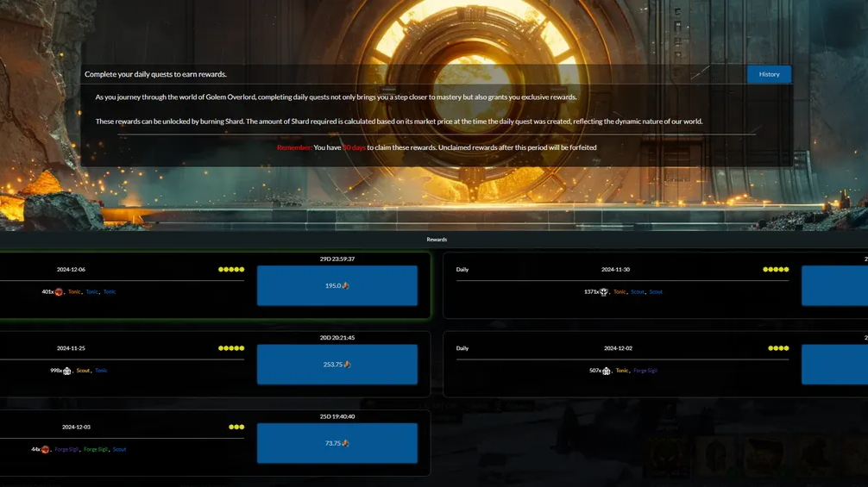
Task: Open the green Forge Sigil in the 2024-12-03 quest
Action: pos(96,449)
